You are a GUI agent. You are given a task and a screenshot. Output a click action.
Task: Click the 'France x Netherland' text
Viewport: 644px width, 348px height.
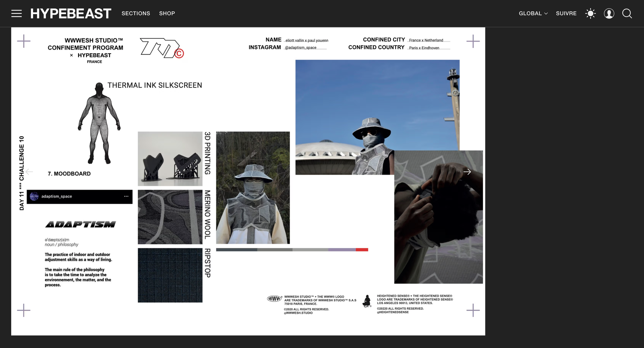(x=426, y=40)
